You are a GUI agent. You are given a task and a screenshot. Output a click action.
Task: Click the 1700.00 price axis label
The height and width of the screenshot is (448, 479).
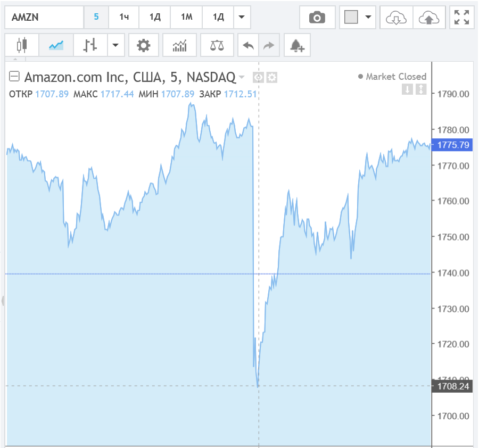pyautogui.click(x=453, y=416)
